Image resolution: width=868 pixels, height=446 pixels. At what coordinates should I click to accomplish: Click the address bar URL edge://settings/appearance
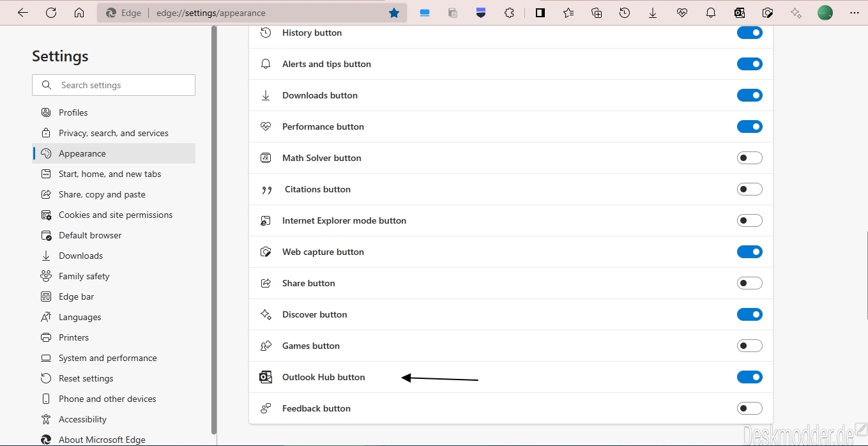pyautogui.click(x=211, y=13)
